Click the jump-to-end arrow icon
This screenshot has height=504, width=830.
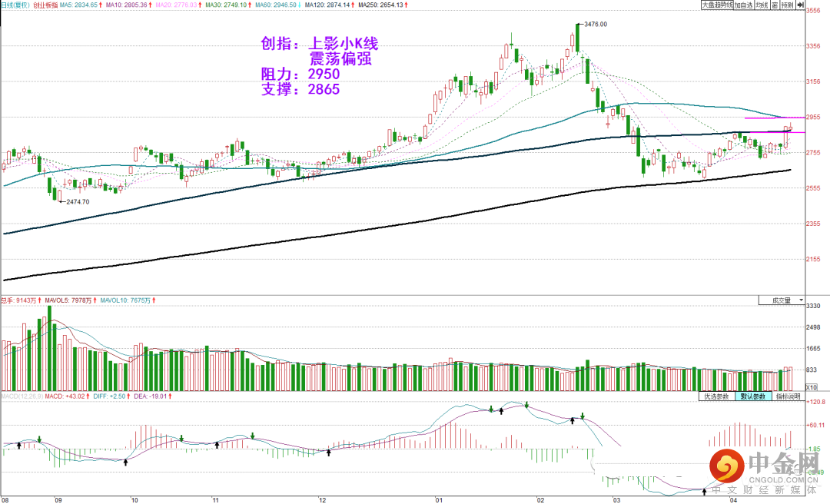click(x=800, y=5)
